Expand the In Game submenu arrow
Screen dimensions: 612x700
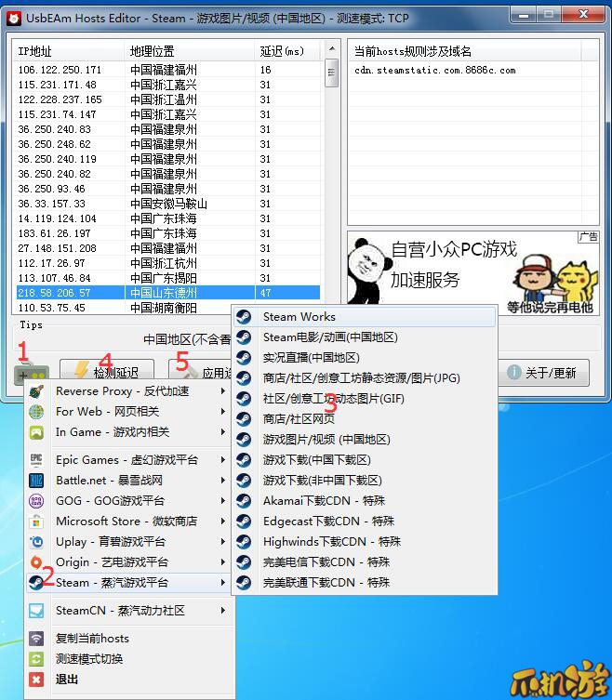point(222,432)
